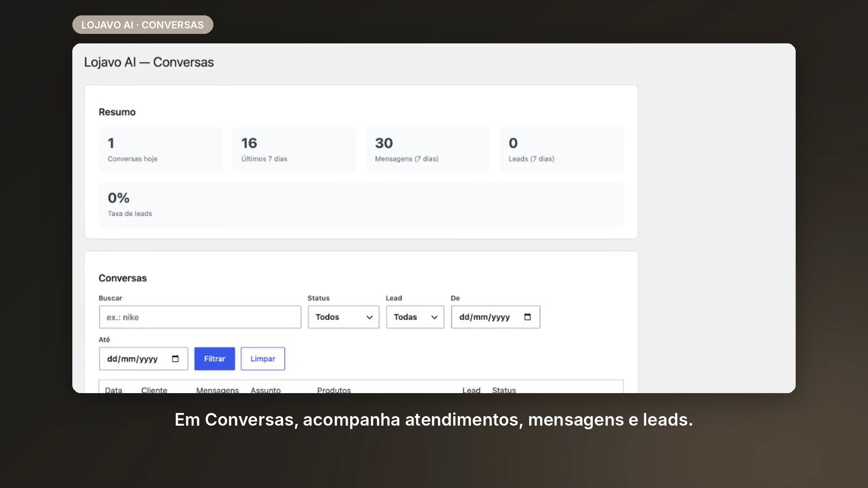Click the Taxa de leads 0% card

pyautogui.click(x=361, y=204)
